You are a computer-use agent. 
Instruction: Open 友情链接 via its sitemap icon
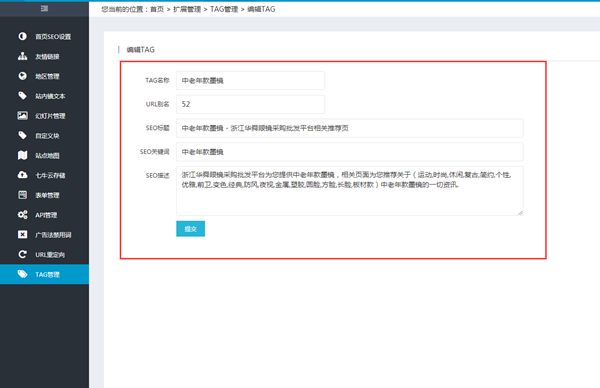click(x=23, y=56)
